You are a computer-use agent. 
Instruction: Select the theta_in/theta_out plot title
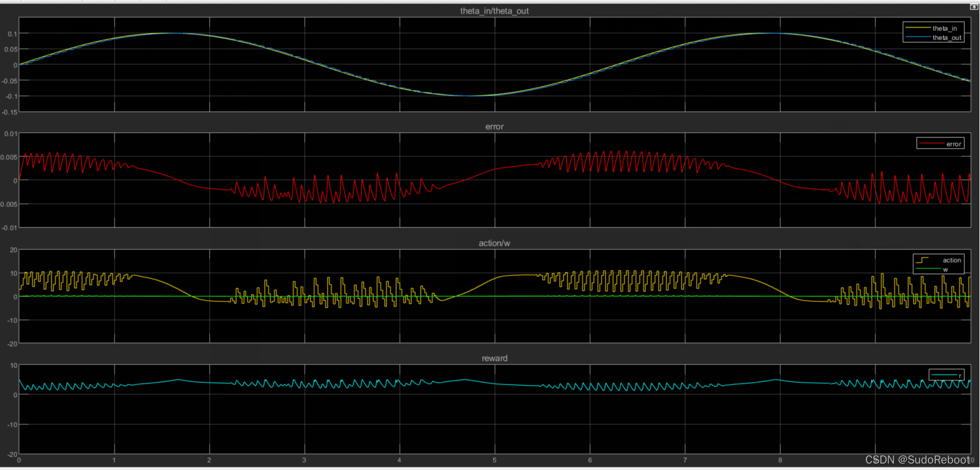[494, 11]
